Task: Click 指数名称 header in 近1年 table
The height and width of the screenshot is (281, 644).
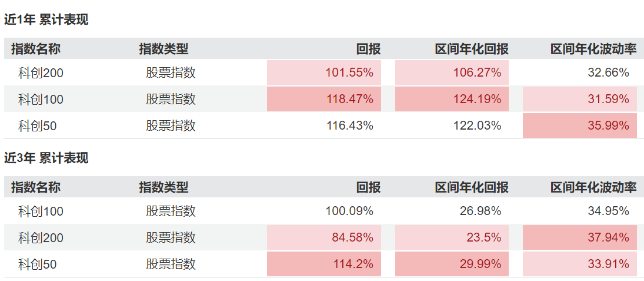Action: pos(36,49)
